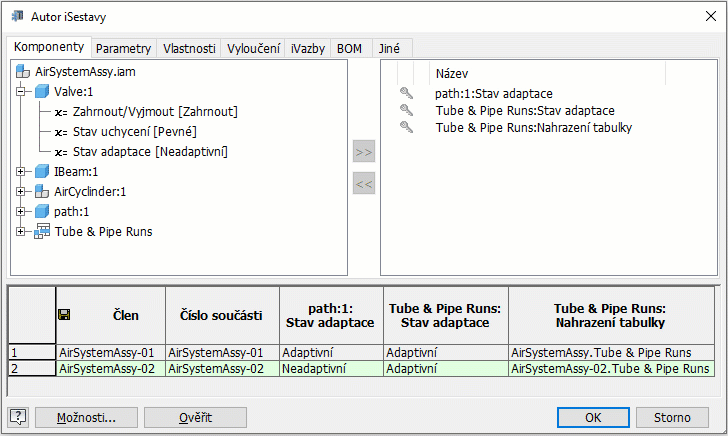Click the path:1 part cube icon

click(x=42, y=212)
